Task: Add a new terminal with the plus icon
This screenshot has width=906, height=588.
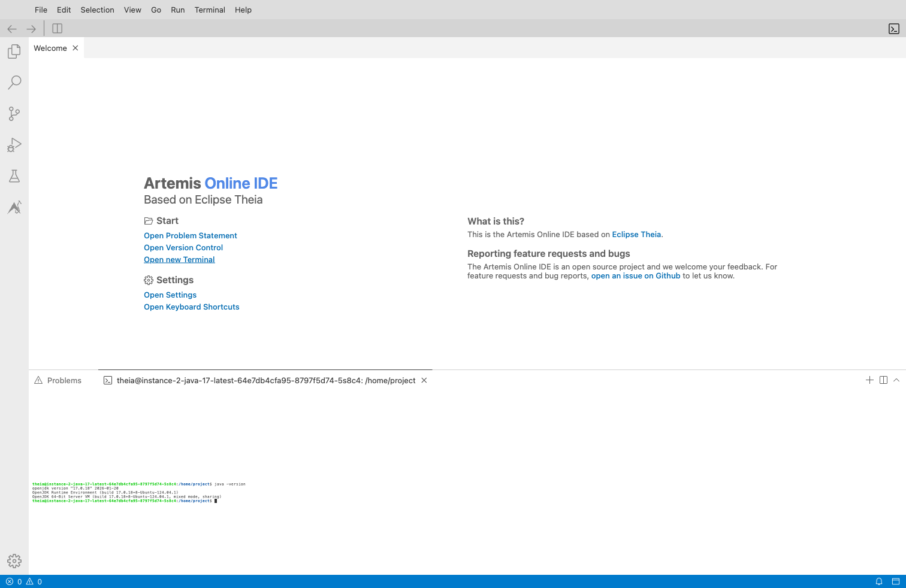Action: [869, 380]
